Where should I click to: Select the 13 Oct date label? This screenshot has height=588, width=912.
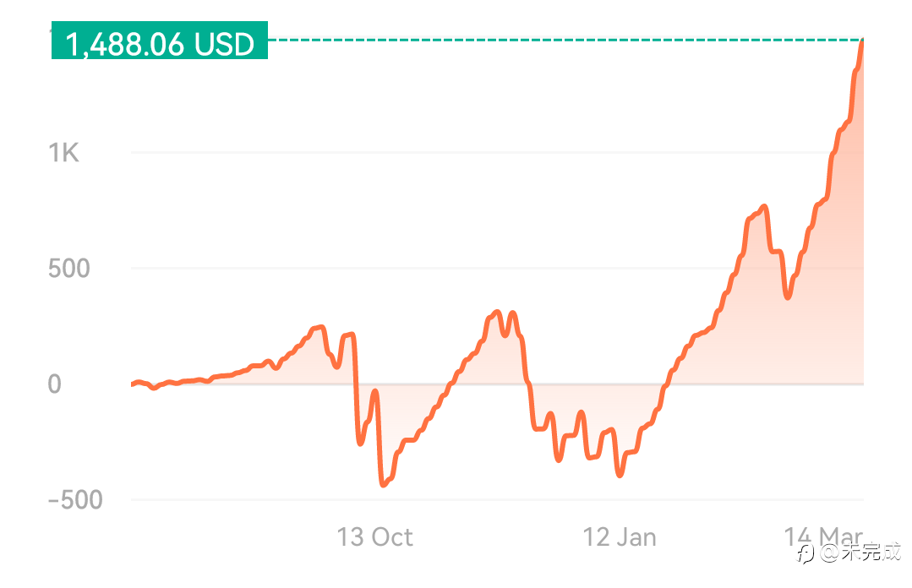coord(374,537)
